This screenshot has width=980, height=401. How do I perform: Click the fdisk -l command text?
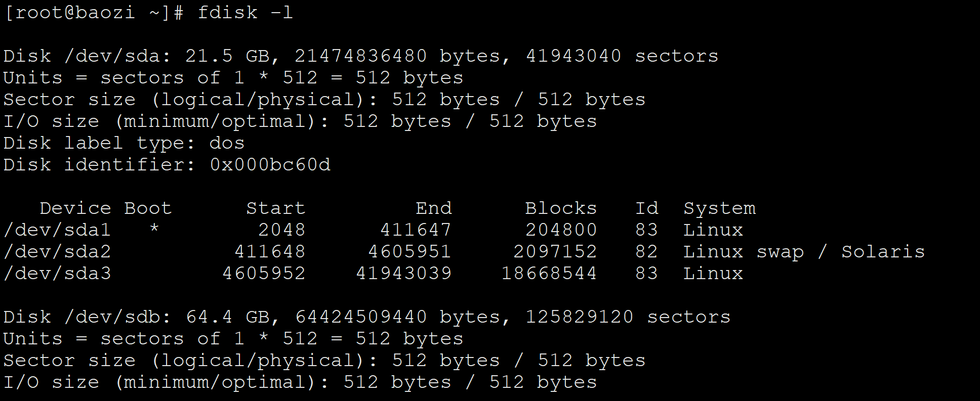click(x=245, y=12)
